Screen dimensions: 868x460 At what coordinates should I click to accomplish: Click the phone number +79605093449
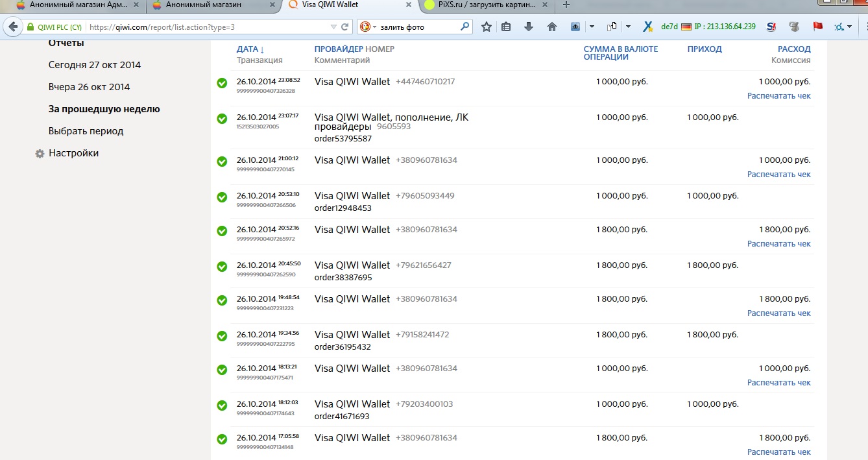click(425, 196)
